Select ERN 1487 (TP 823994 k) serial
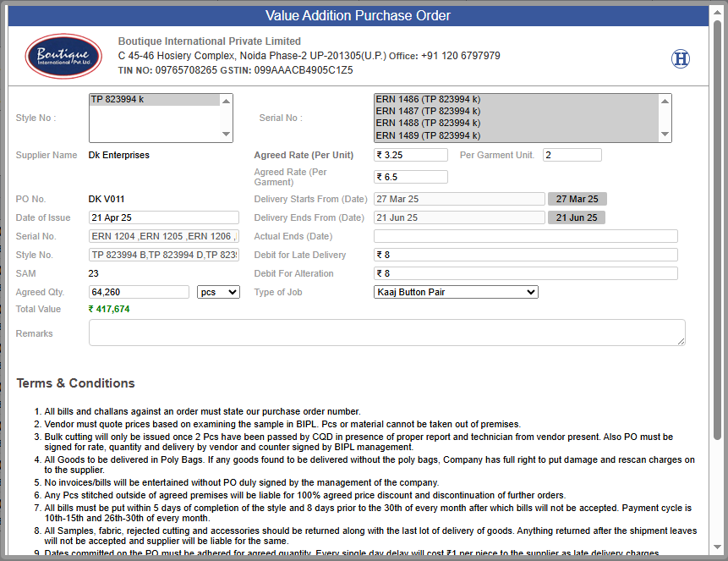 point(516,111)
